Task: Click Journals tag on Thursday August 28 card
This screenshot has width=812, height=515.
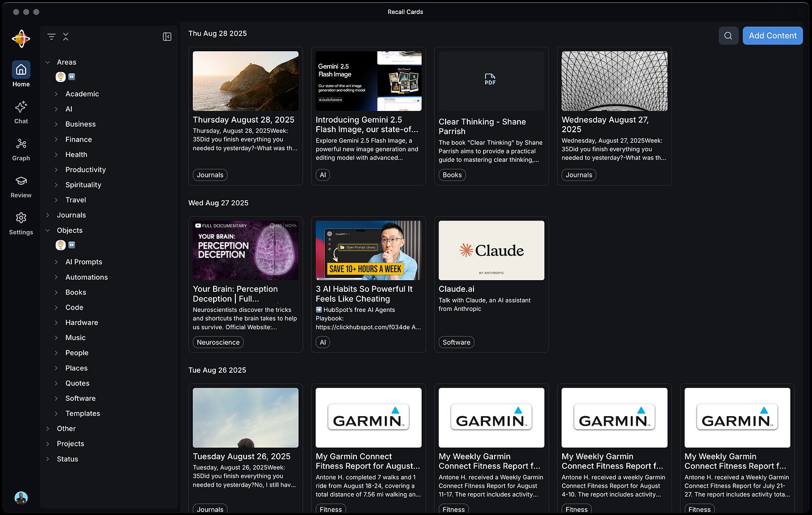Action: click(210, 175)
